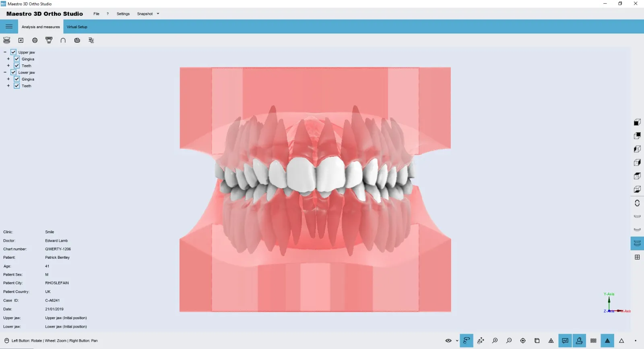Collapse the Upper jaw tree node
Screen dimensions: 644x349
pyautogui.click(x=5, y=52)
